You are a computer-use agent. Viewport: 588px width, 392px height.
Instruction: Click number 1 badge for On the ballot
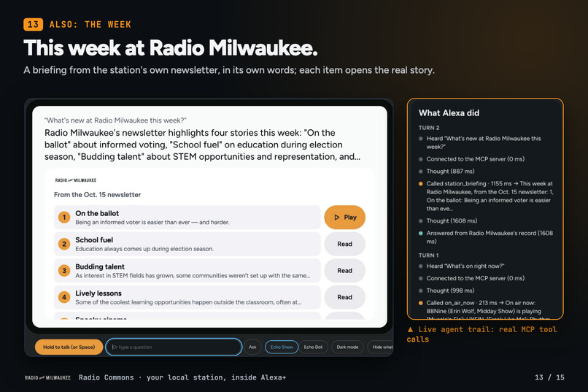pyautogui.click(x=64, y=218)
